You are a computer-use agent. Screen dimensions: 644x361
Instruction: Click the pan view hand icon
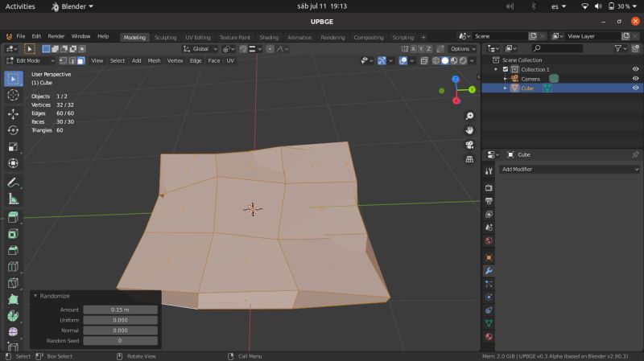click(x=469, y=130)
